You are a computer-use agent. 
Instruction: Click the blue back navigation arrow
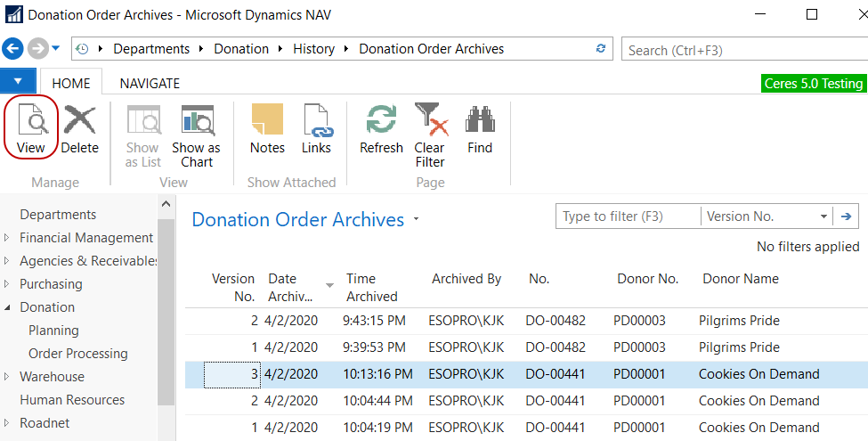pyautogui.click(x=12, y=49)
